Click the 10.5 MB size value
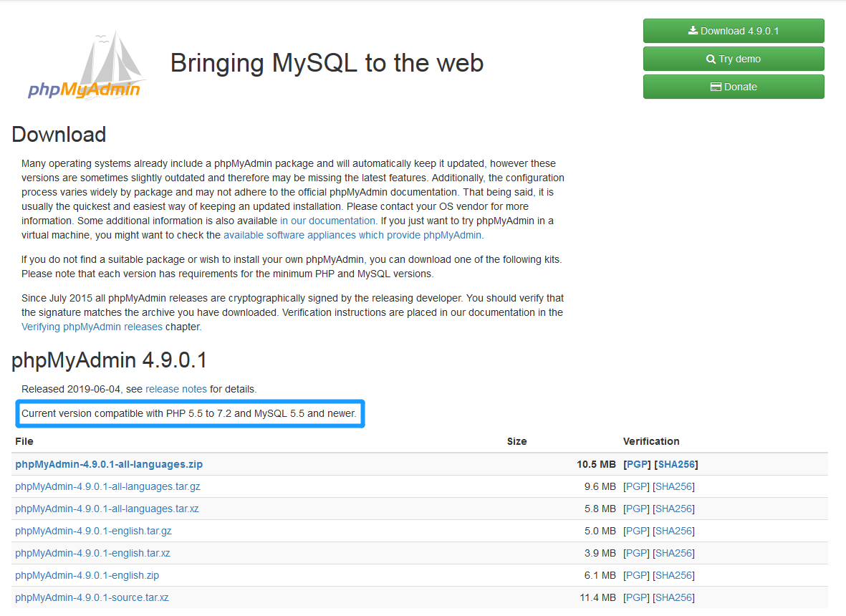Image resolution: width=846 pixels, height=616 pixels. click(596, 464)
